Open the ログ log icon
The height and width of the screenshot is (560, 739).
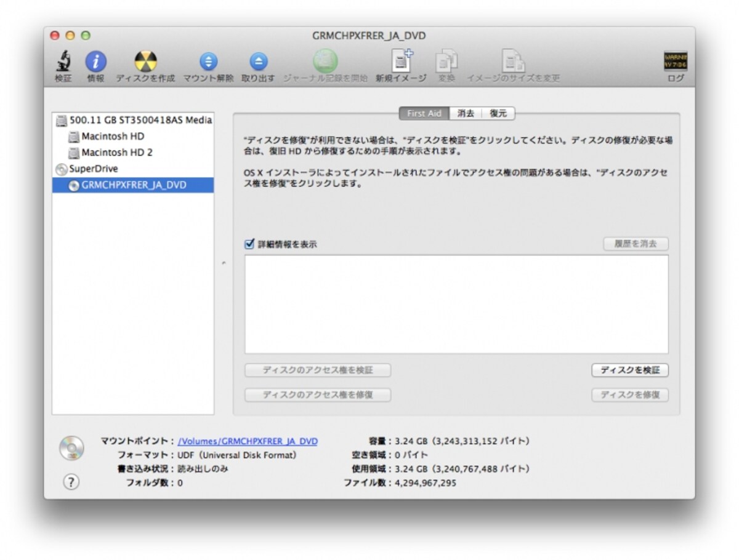[675, 60]
